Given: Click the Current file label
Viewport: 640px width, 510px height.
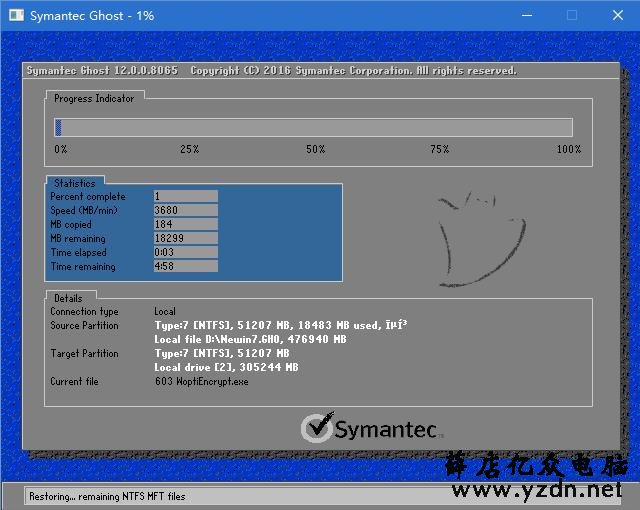Looking at the screenshot, I should pyautogui.click(x=74, y=381).
